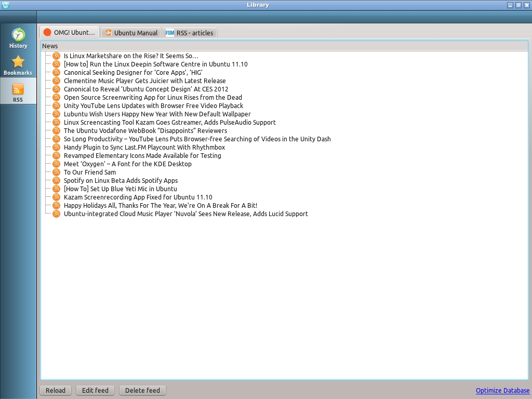Click the News column header
The height and width of the screenshot is (399, 532).
pyautogui.click(x=284, y=46)
